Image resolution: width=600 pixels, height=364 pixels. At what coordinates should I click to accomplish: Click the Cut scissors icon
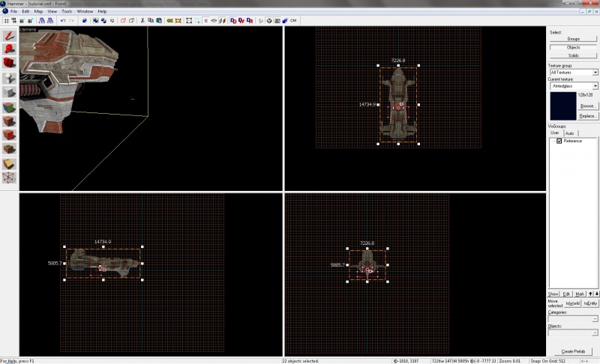tap(142, 21)
